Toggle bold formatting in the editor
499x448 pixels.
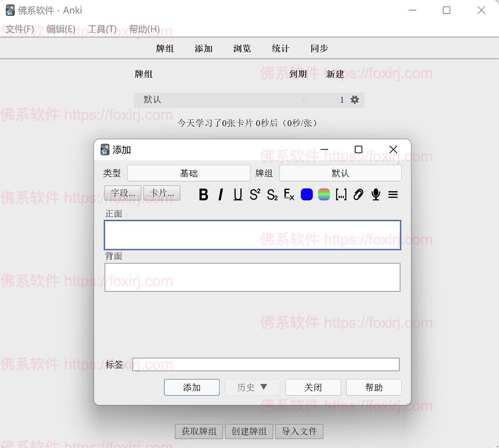click(203, 194)
